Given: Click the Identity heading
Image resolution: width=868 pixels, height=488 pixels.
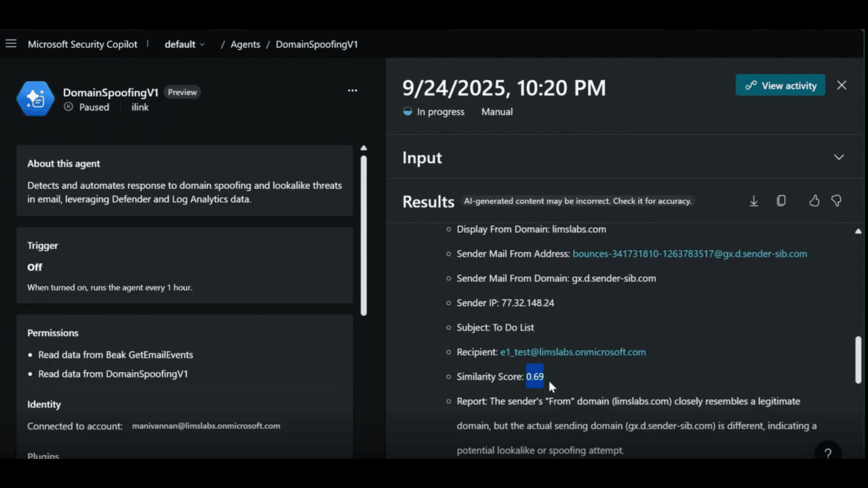Looking at the screenshot, I should [x=44, y=405].
